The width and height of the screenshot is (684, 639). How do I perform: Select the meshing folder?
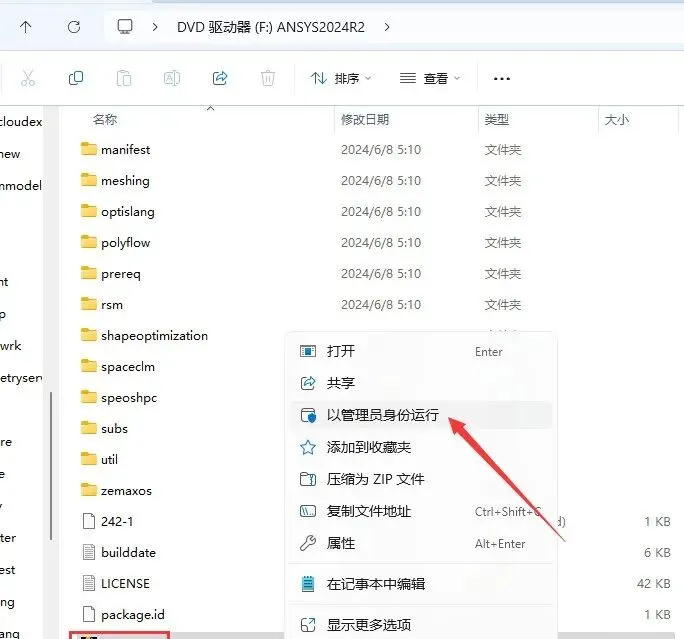[115, 181]
